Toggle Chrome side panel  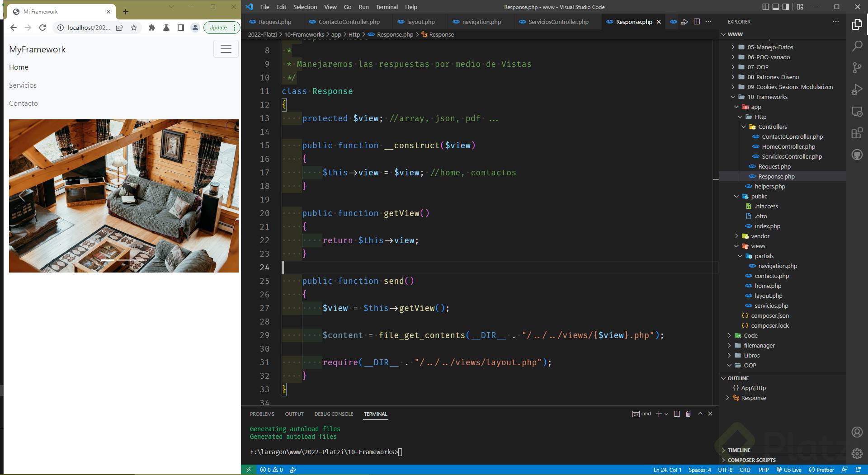[x=181, y=28]
